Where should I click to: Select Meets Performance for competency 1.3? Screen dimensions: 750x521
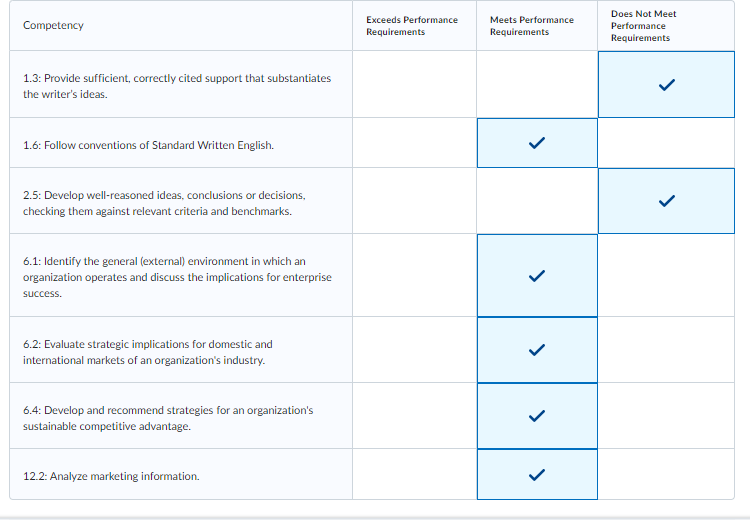[x=537, y=84]
